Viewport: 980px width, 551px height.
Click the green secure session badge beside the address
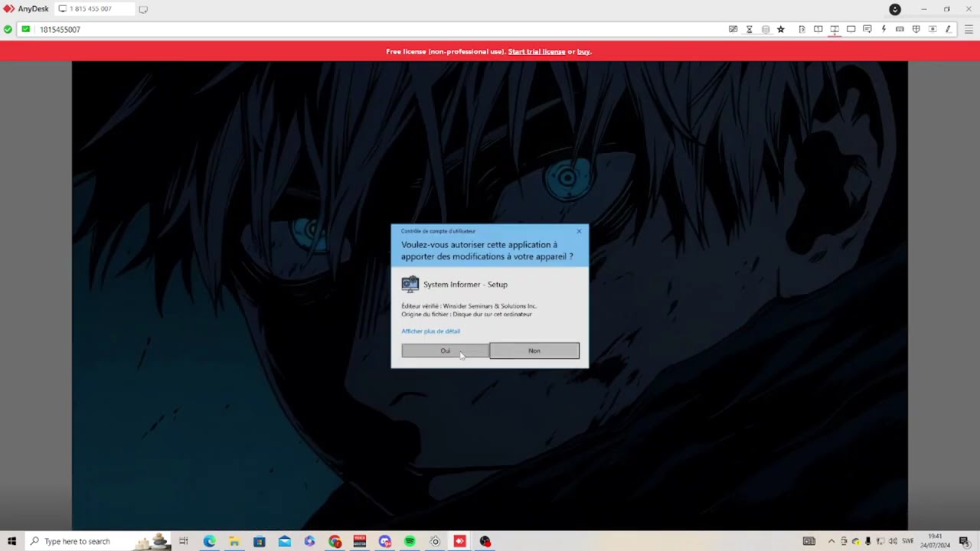[x=26, y=29]
